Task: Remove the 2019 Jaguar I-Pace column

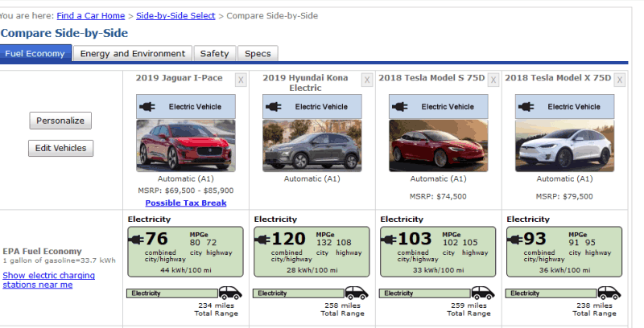Action: (241, 80)
